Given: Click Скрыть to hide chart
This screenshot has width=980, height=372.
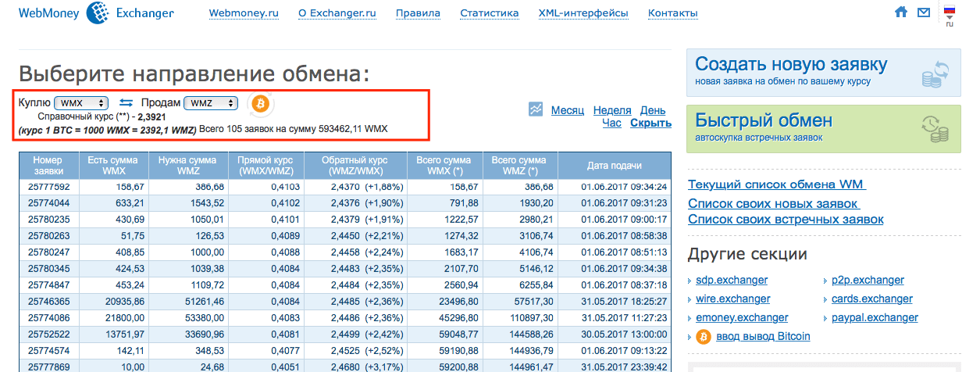Looking at the screenshot, I should 650,123.
